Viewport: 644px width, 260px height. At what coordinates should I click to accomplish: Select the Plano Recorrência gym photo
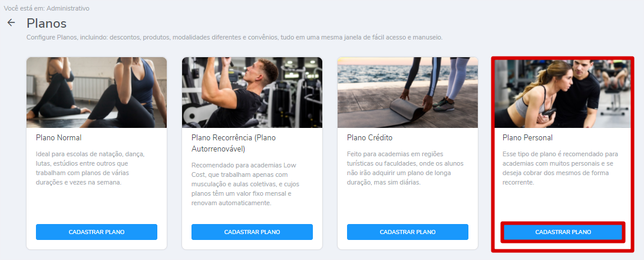(252, 93)
